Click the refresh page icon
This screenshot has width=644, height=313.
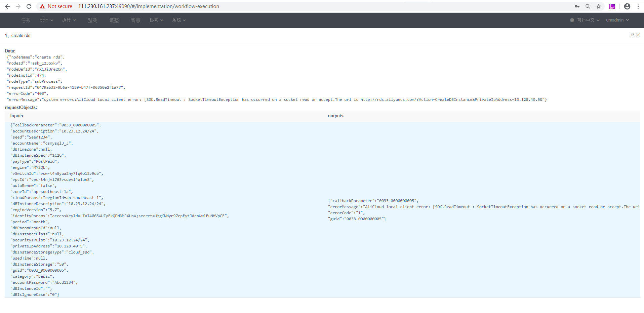point(29,6)
